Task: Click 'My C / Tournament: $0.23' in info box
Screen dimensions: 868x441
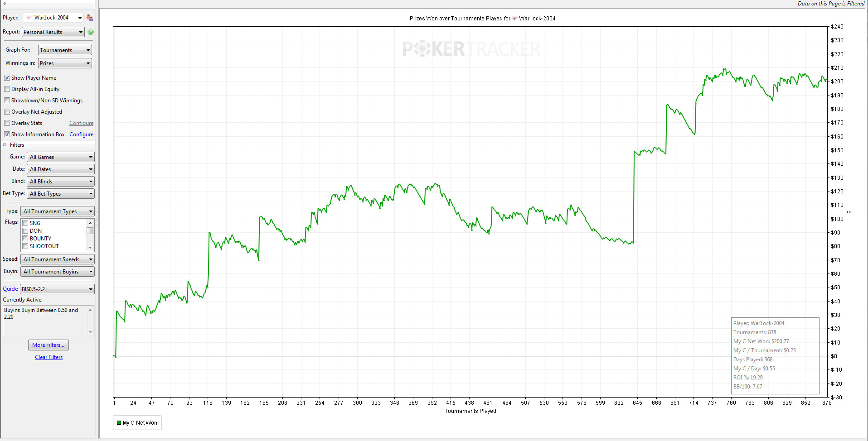Action: coord(765,350)
